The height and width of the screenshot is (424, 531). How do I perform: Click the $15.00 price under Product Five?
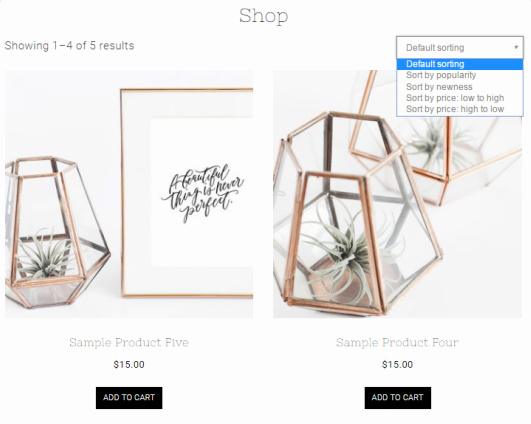(x=129, y=364)
